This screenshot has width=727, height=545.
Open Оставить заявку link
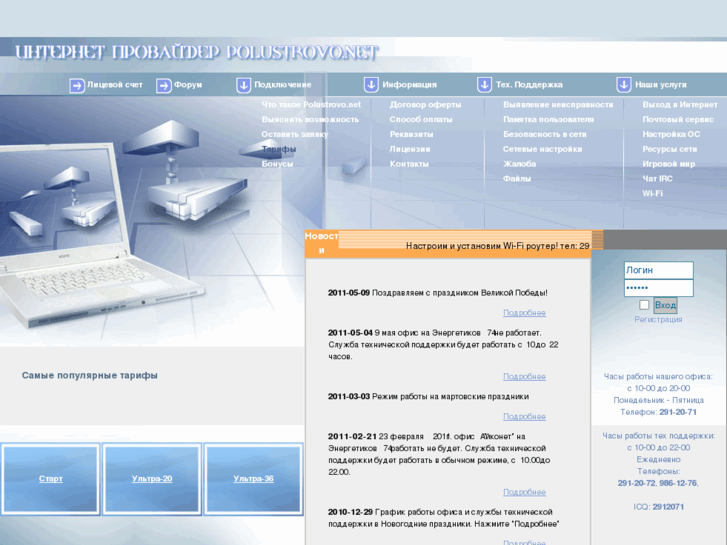295,135
